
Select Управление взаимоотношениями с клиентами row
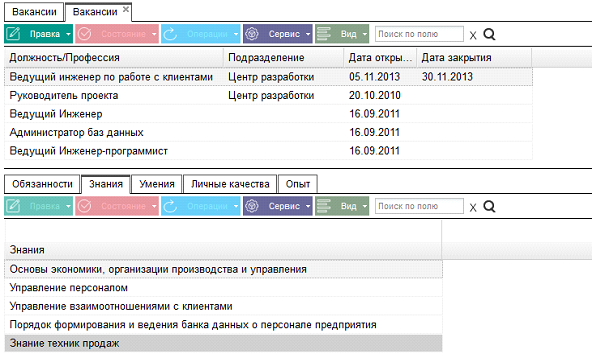click(223, 306)
